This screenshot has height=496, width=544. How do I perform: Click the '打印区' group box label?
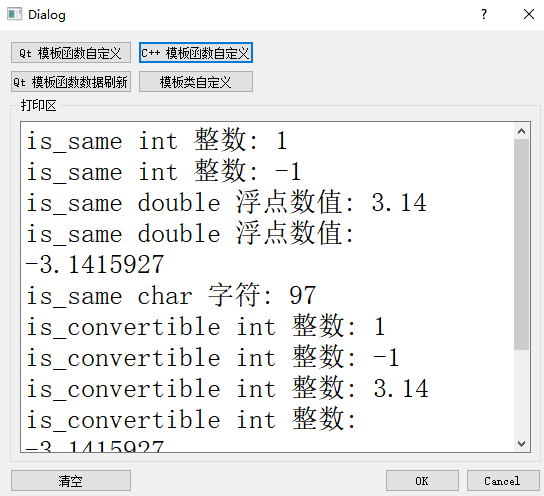38,105
